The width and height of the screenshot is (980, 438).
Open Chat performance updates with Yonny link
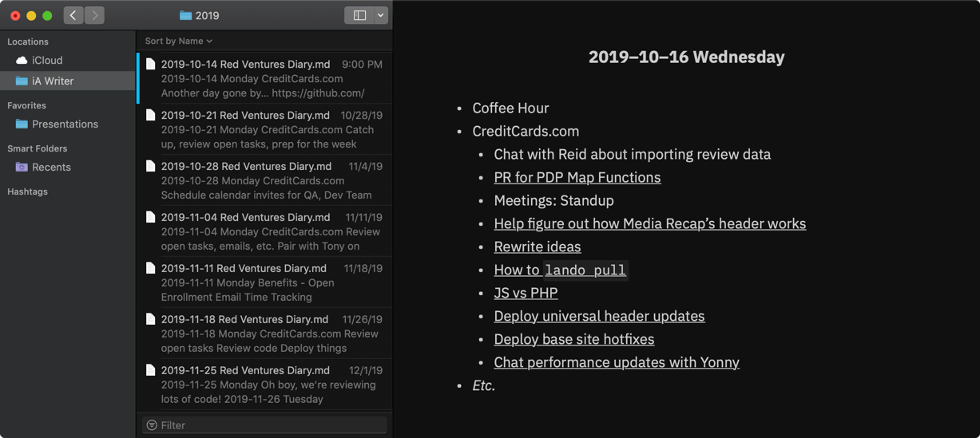pos(617,362)
